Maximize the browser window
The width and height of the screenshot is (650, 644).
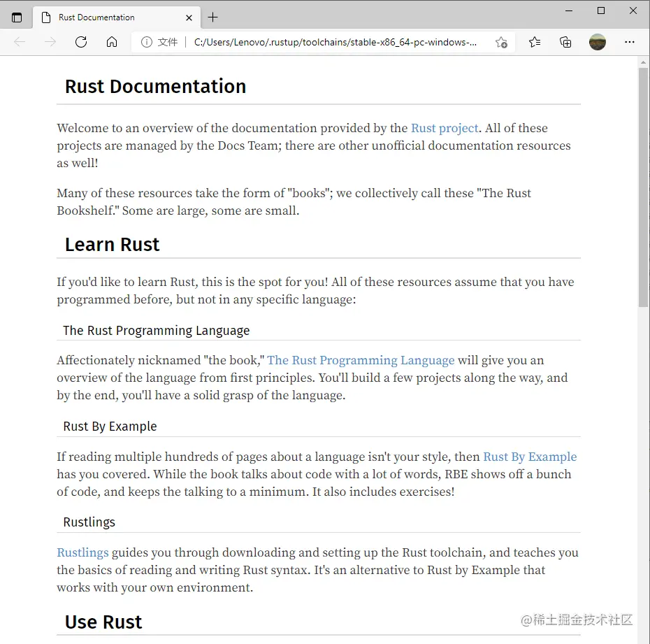click(x=601, y=10)
